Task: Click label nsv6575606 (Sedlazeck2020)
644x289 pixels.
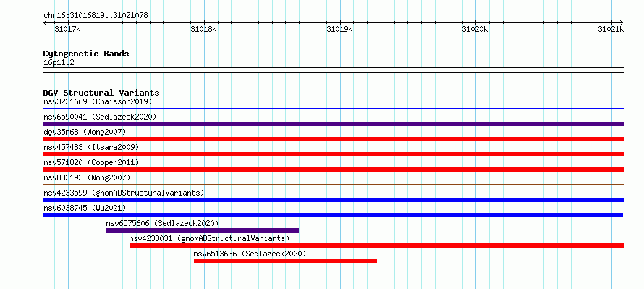Action: click(x=162, y=223)
